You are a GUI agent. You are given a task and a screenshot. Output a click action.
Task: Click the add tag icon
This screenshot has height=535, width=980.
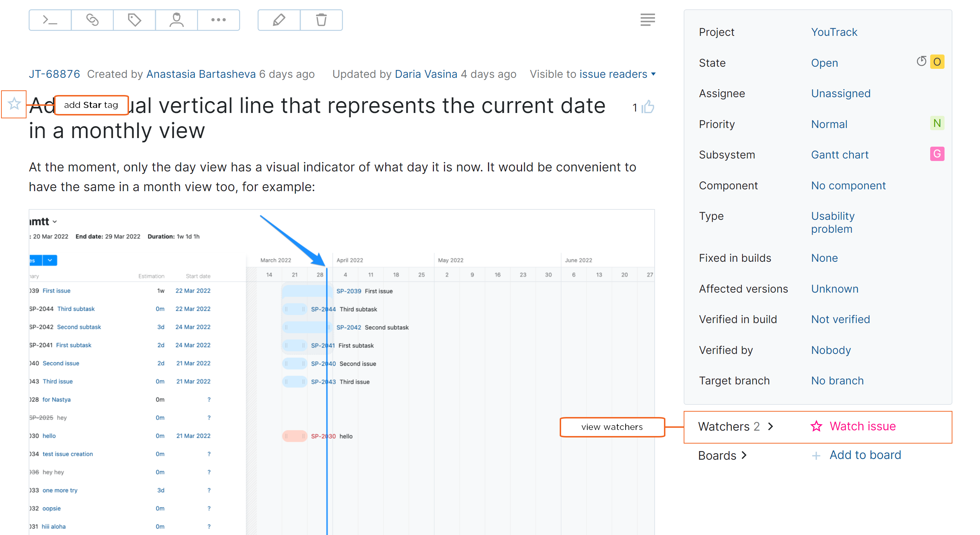point(134,20)
